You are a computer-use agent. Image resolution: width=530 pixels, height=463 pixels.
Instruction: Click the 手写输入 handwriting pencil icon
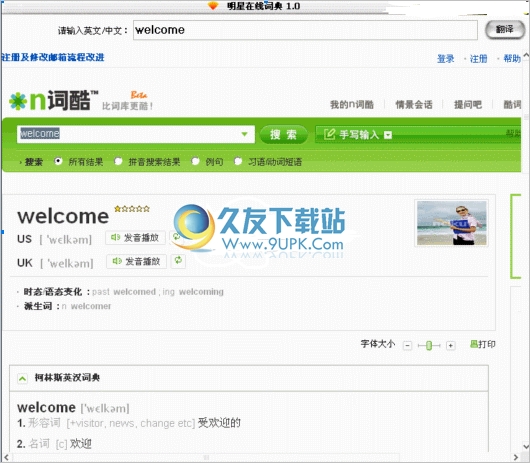[329, 135]
